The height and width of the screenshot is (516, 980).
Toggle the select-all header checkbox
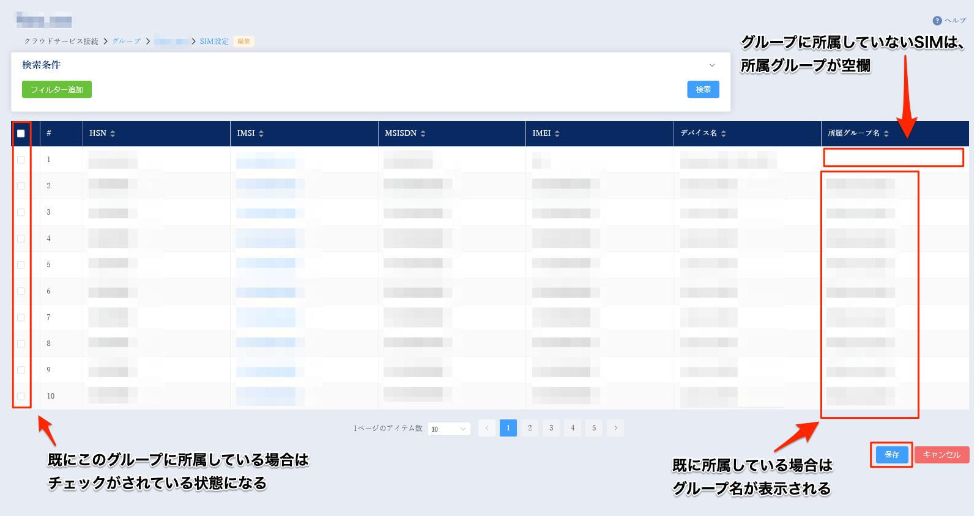(x=21, y=133)
